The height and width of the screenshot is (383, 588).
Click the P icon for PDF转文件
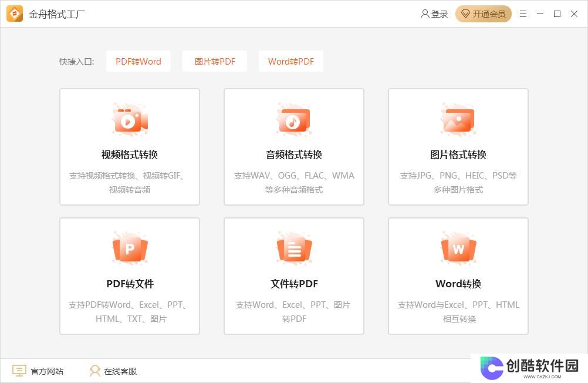click(x=130, y=249)
